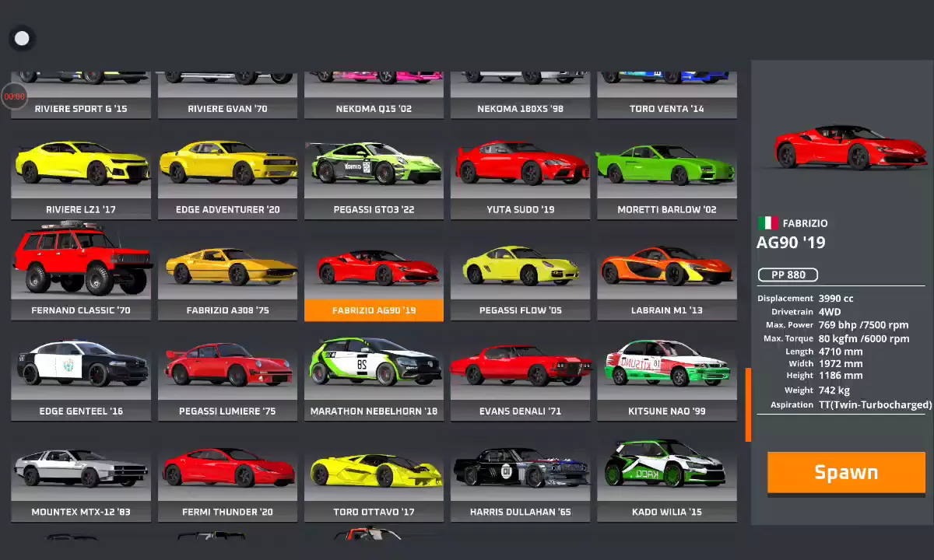
Task: Tap the white circle button at top left
Action: (x=22, y=38)
